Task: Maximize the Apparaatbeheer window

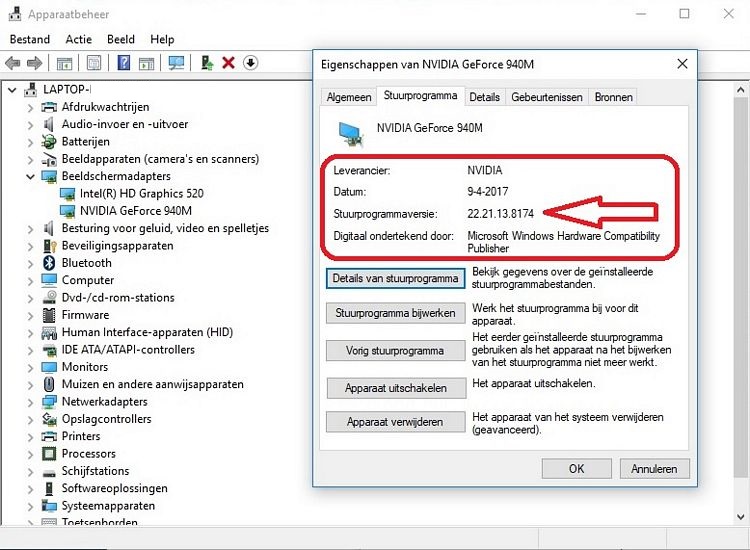Action: 684,14
